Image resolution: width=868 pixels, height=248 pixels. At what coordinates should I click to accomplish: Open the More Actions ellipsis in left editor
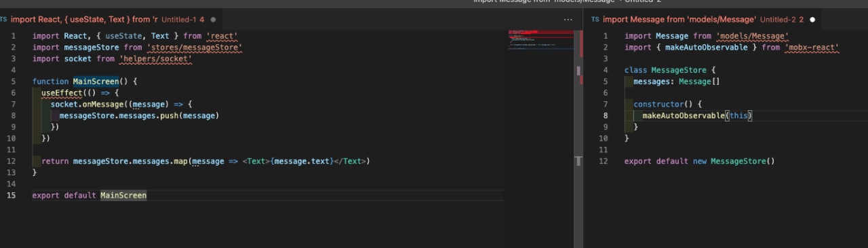(x=568, y=20)
